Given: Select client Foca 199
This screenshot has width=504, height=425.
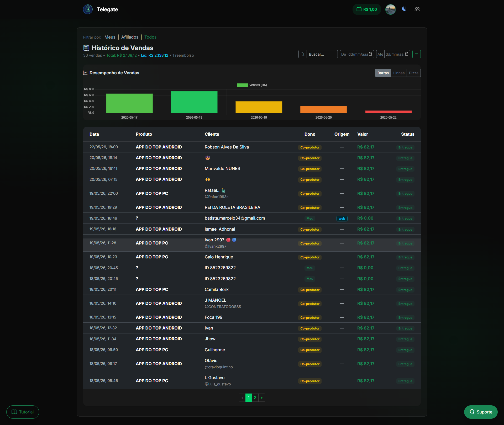Looking at the screenshot, I should point(213,317).
